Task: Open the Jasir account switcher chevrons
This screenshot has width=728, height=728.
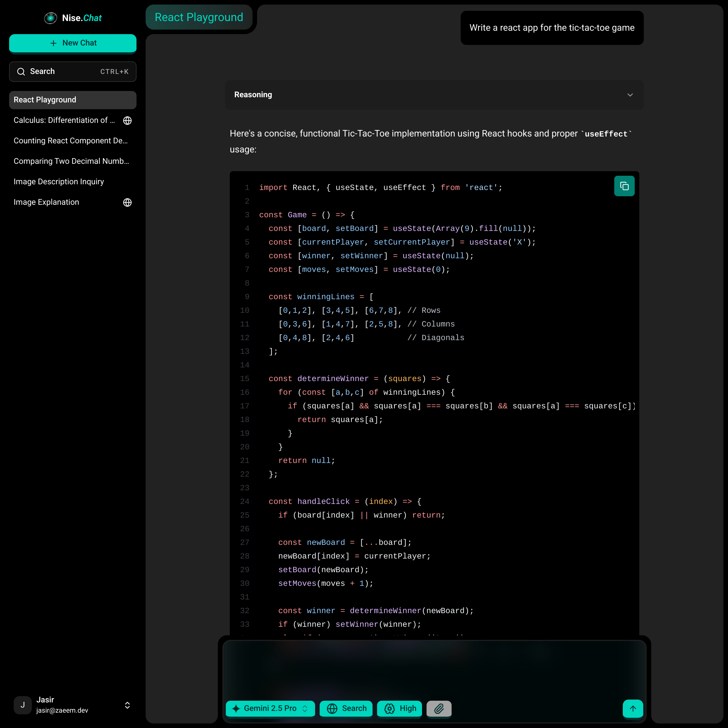Action: 127,705
